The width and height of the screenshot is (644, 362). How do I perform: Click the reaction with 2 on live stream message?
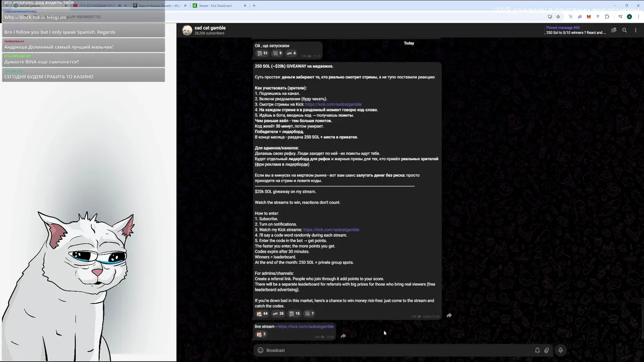point(261,334)
